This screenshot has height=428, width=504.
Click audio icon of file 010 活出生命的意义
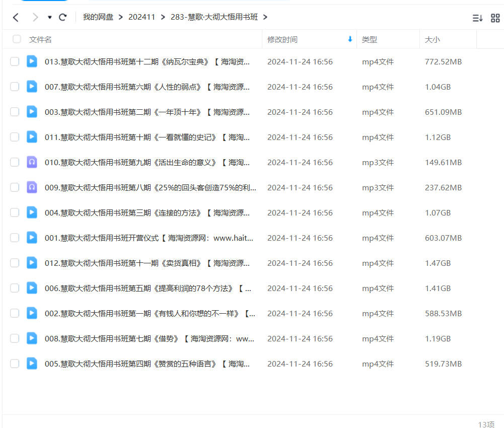click(32, 162)
